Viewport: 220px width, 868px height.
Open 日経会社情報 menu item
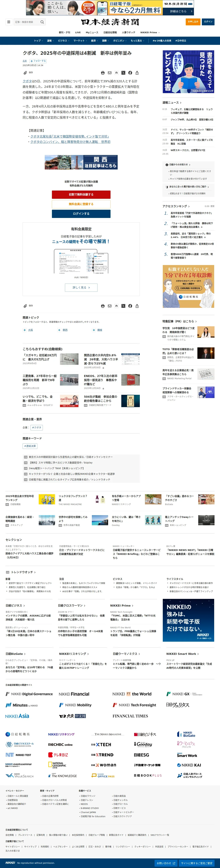click(110, 33)
